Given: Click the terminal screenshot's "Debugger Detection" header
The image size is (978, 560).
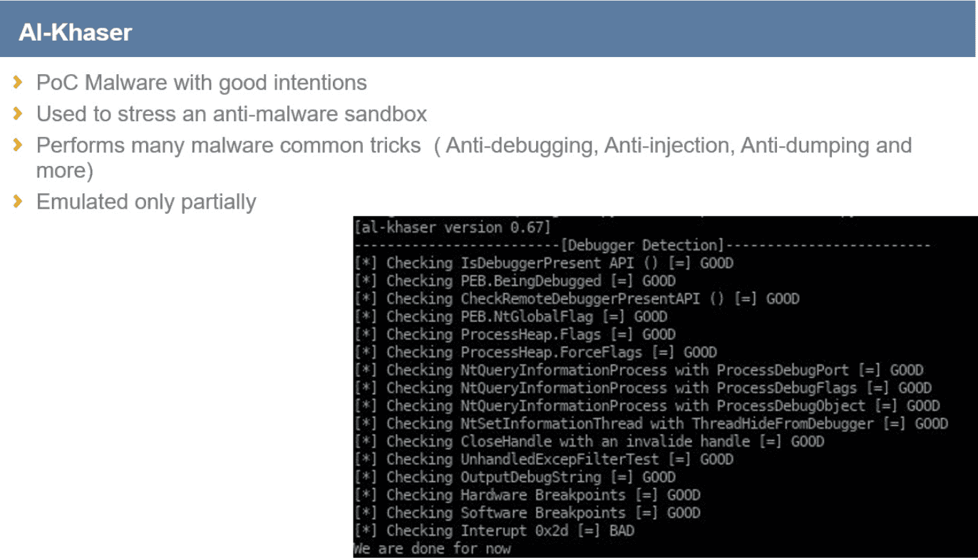Looking at the screenshot, I should point(642,246).
